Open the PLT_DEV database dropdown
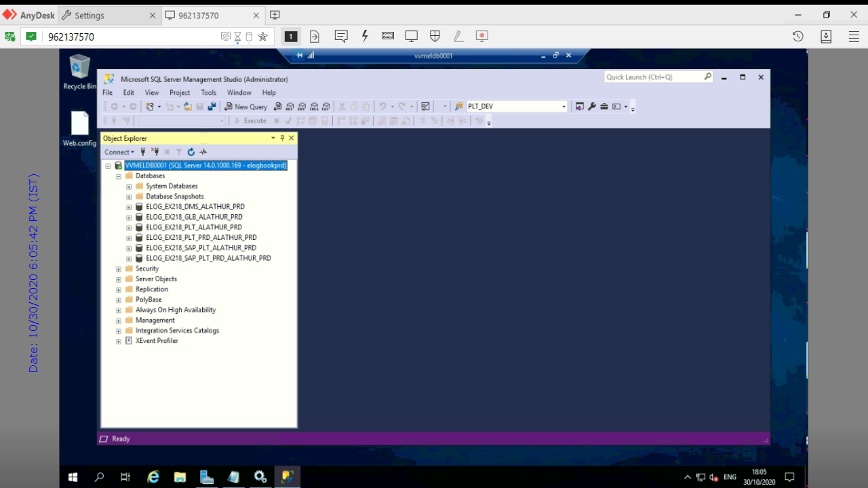Viewport: 868px width, 488px height. [x=564, y=106]
